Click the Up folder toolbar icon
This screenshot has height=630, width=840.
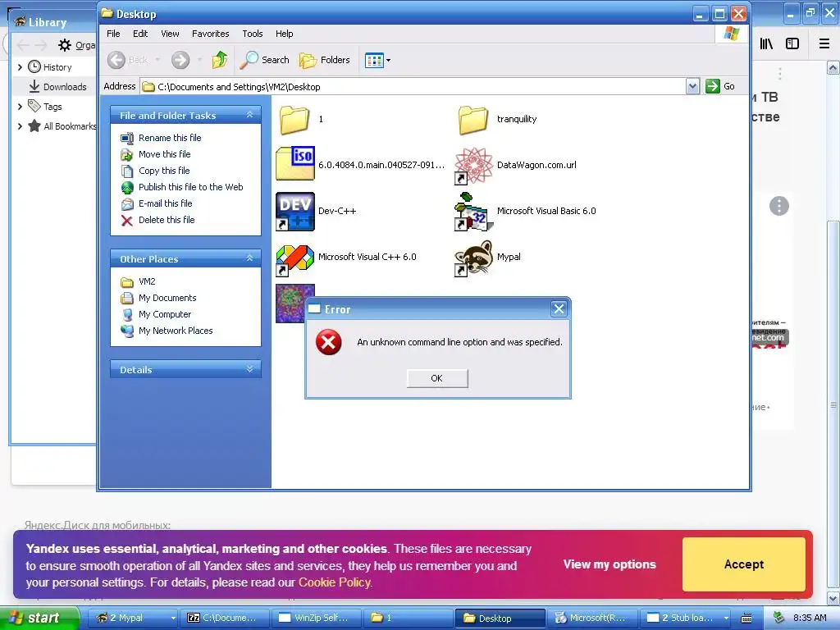219,60
